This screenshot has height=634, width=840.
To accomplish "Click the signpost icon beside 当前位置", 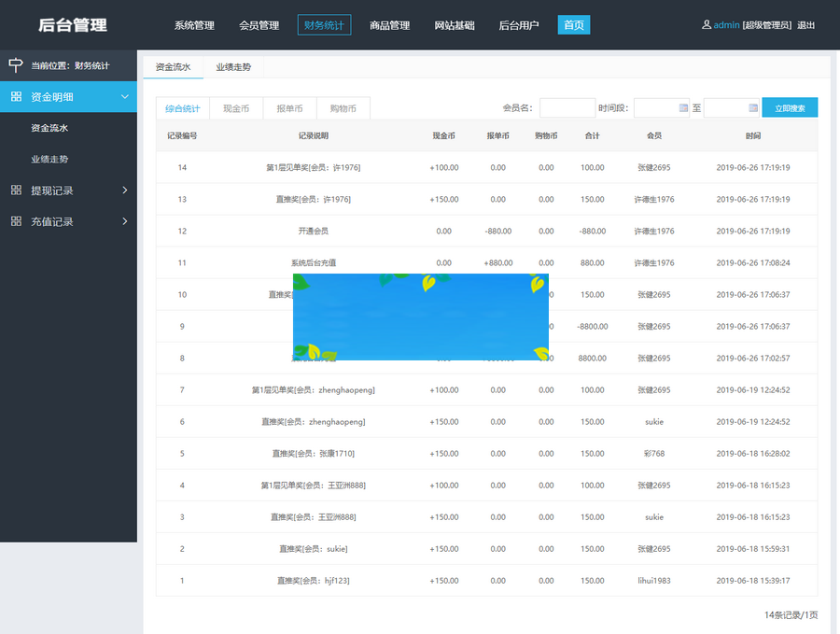I will tap(15, 65).
